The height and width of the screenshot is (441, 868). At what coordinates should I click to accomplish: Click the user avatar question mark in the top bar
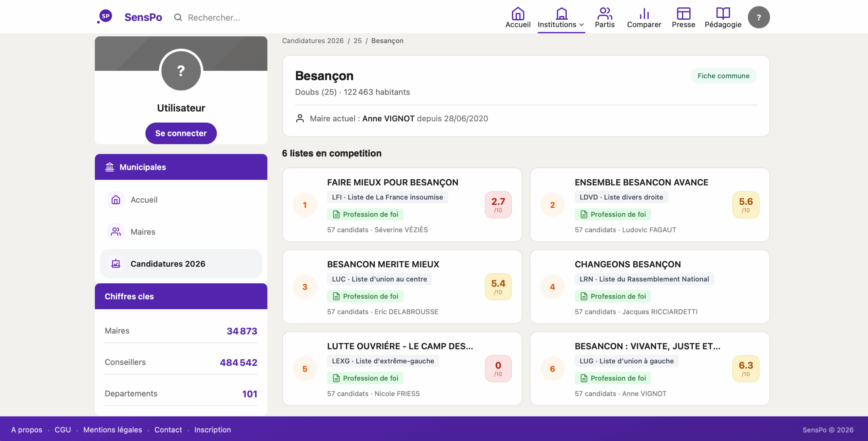tap(759, 17)
